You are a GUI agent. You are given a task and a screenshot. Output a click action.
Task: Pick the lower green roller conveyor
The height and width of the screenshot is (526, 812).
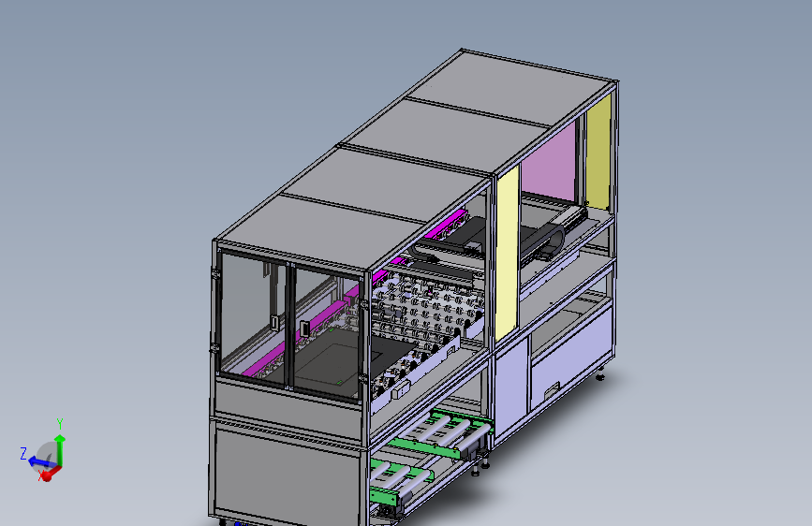(400, 484)
